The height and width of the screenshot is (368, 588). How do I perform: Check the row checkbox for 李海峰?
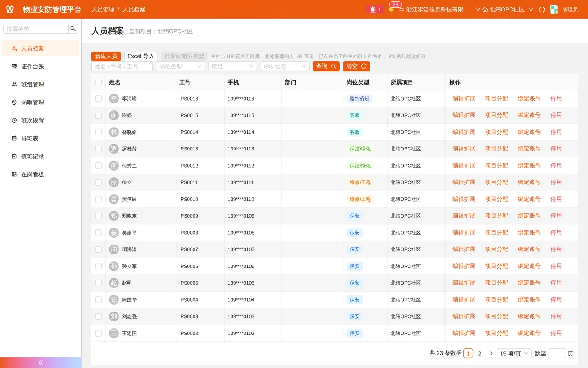98,99
